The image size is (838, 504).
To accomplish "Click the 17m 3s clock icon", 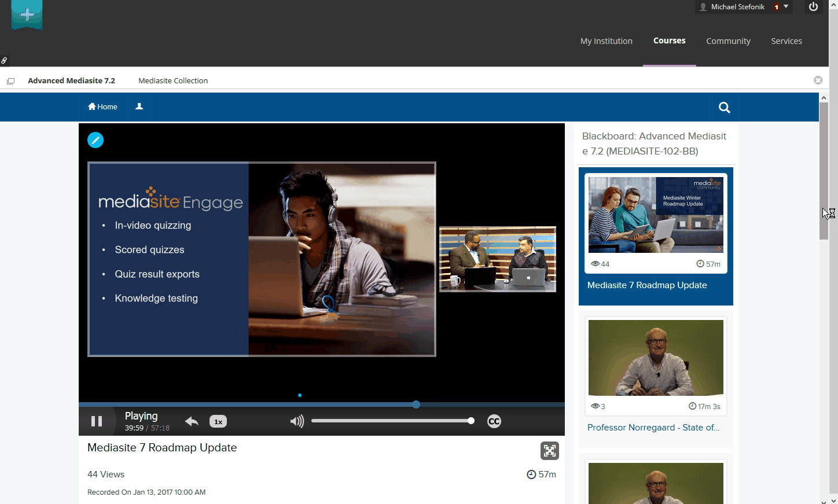I will coord(692,406).
